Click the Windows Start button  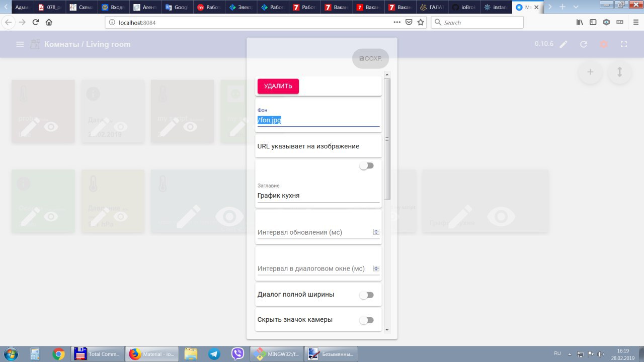point(11,354)
